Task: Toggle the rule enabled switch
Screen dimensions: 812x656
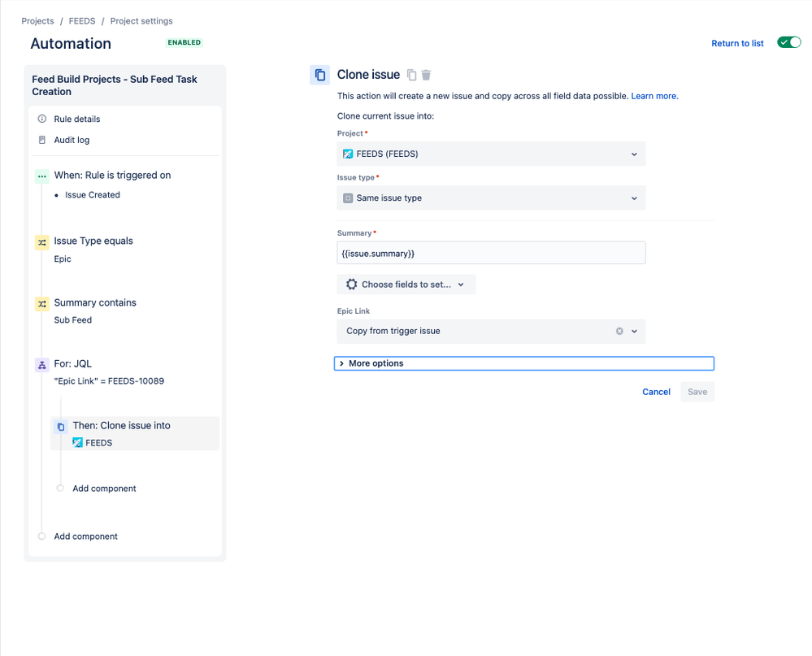Action: [x=788, y=42]
